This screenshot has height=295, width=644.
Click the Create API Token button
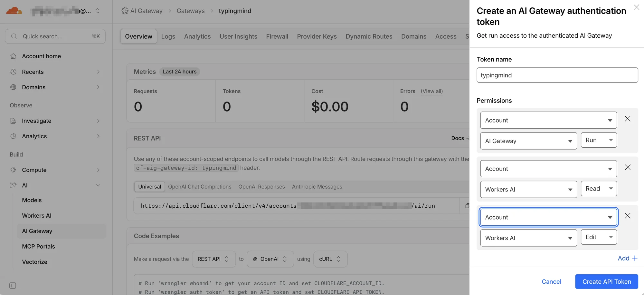(607, 281)
